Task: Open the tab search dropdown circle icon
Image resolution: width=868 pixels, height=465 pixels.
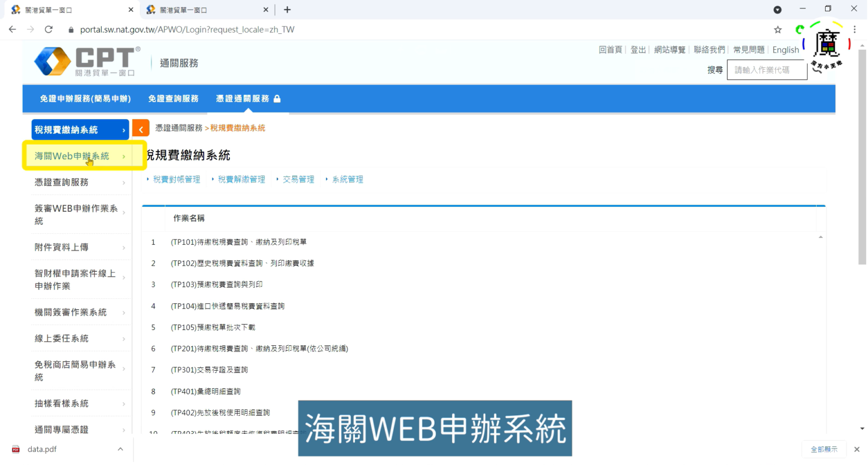Action: pos(778,10)
